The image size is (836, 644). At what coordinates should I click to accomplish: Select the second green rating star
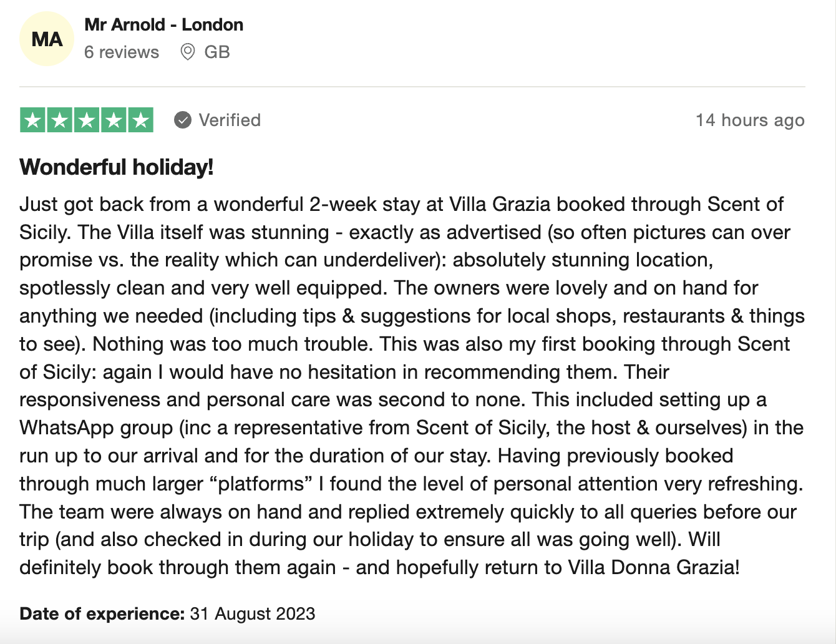[60, 120]
